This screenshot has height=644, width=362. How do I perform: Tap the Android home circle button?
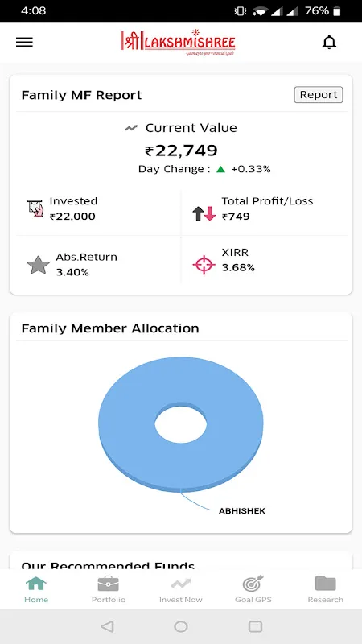click(x=181, y=626)
